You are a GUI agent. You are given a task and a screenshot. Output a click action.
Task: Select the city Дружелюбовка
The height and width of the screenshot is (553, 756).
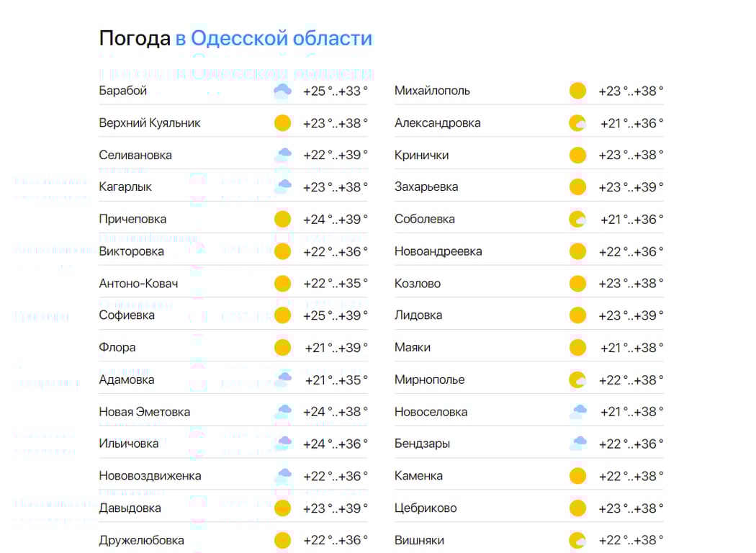(142, 540)
